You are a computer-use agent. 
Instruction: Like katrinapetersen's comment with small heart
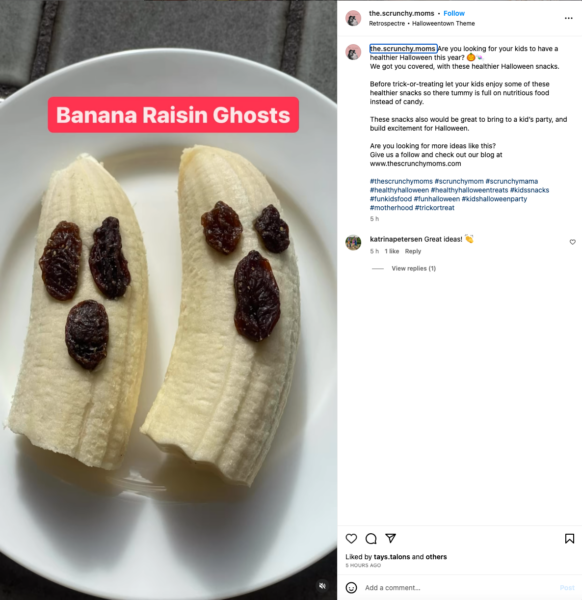[572, 242]
